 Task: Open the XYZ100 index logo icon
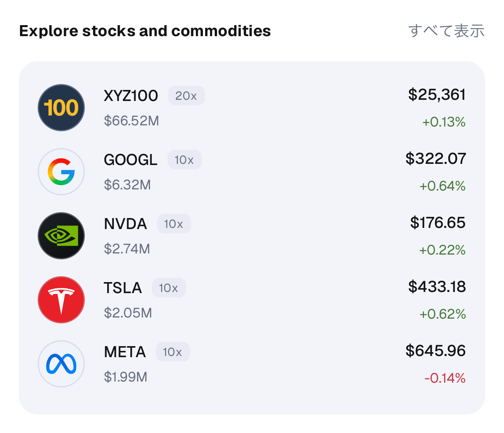pyautogui.click(x=61, y=108)
